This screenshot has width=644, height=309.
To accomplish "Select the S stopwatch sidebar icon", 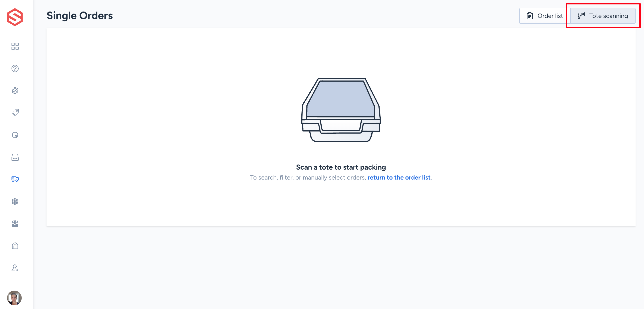I will (x=15, y=91).
